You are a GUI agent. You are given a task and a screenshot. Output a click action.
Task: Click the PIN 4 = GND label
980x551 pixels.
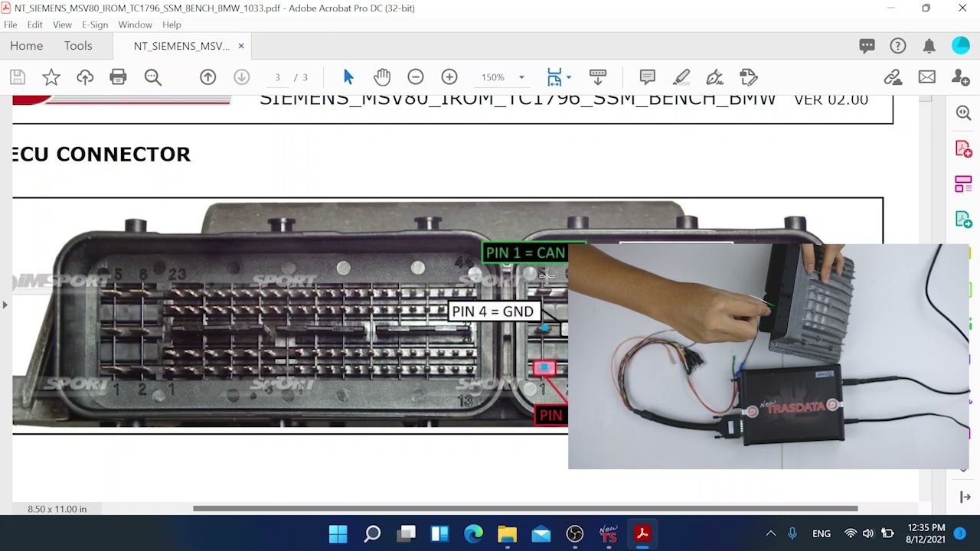click(x=493, y=311)
